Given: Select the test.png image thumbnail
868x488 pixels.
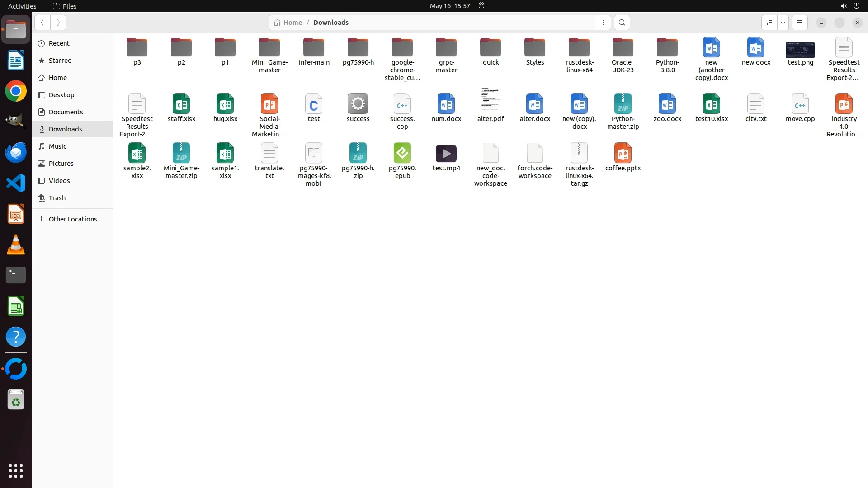Looking at the screenshot, I should coord(800,50).
